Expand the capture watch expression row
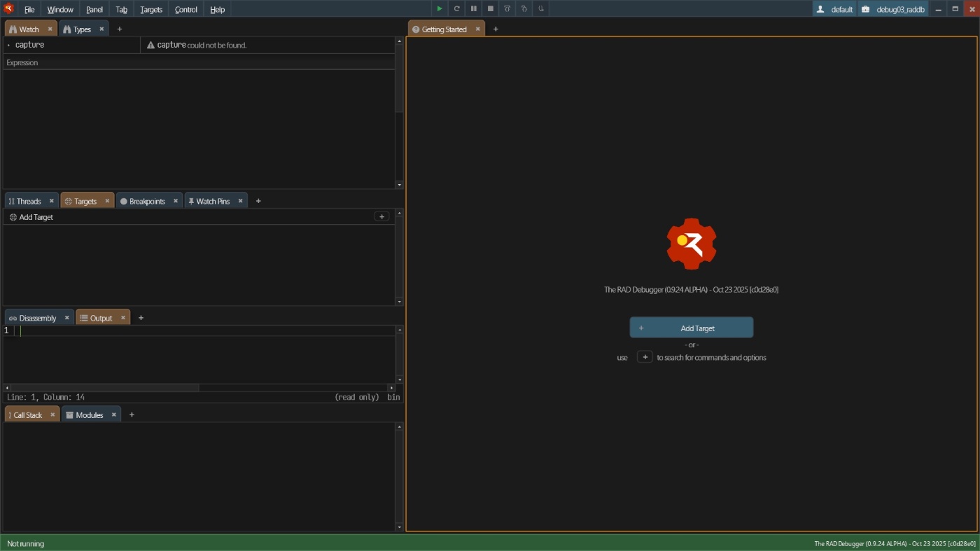 [x=8, y=45]
